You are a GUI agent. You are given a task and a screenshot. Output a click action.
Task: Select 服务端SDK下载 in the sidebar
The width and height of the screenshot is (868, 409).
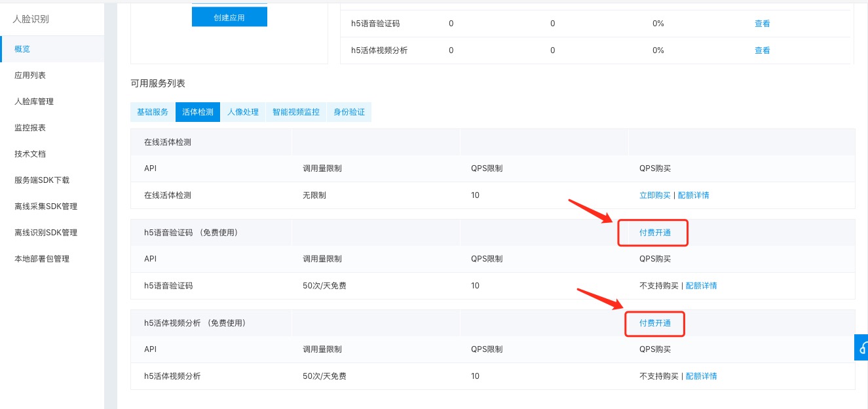tap(42, 180)
